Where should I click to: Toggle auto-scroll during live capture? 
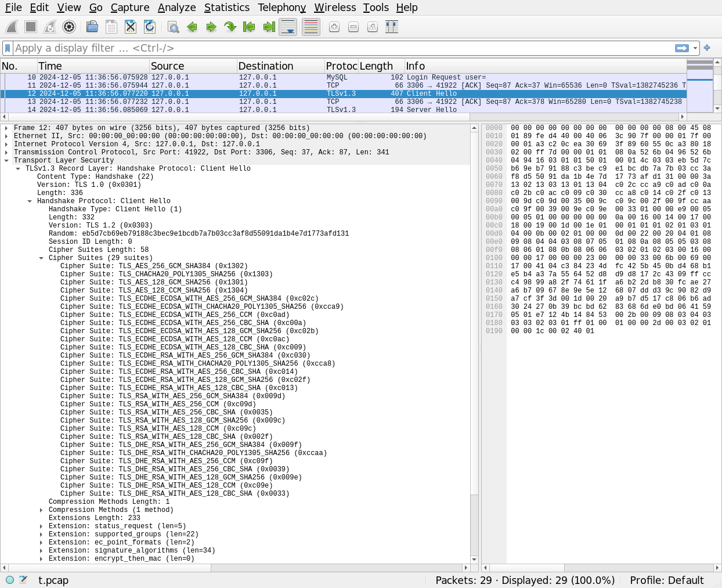click(x=288, y=27)
